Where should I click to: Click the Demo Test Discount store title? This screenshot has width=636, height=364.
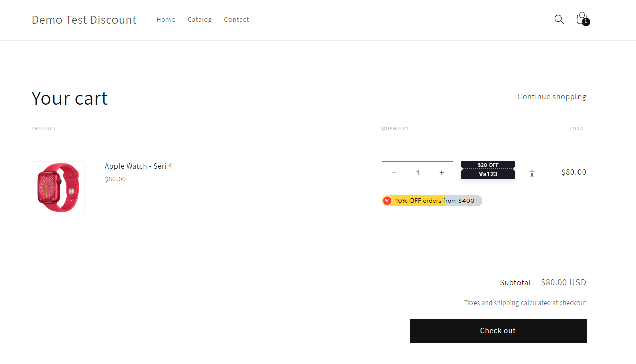coord(84,19)
